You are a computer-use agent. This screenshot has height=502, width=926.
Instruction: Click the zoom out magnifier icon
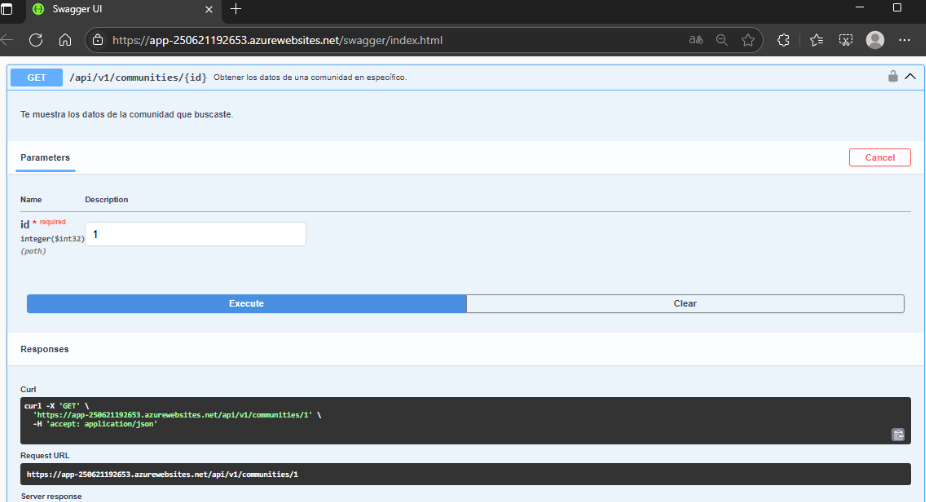coord(722,40)
